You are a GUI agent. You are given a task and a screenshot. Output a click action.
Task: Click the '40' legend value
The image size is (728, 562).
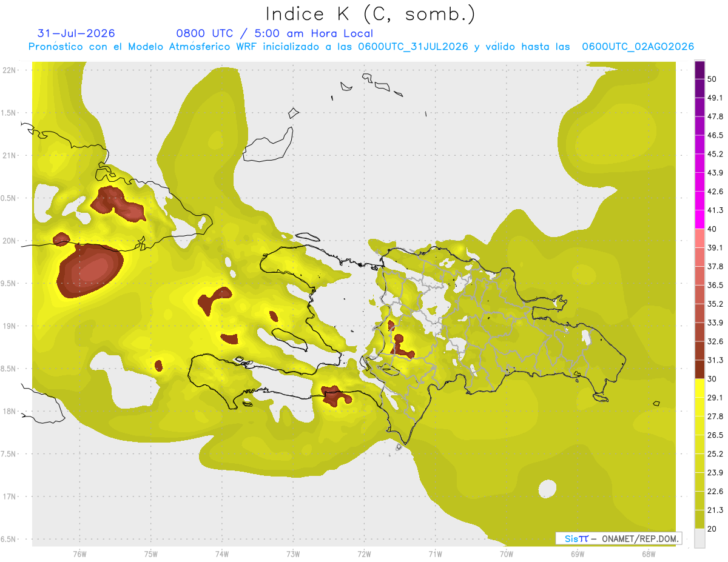point(712,229)
